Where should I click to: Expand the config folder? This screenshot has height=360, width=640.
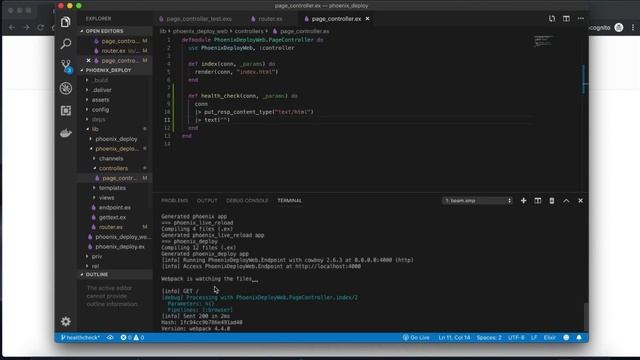pos(100,109)
